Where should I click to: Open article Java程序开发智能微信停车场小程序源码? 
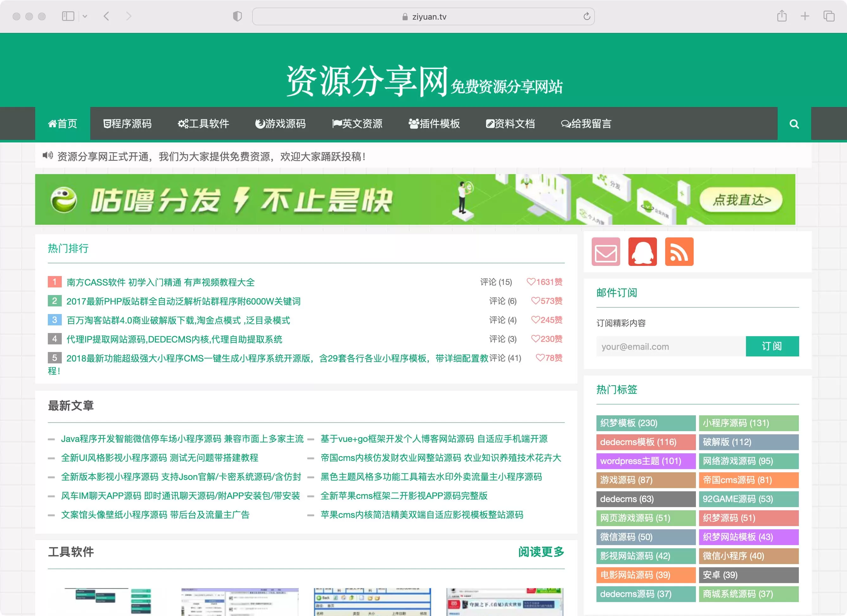pyautogui.click(x=182, y=439)
